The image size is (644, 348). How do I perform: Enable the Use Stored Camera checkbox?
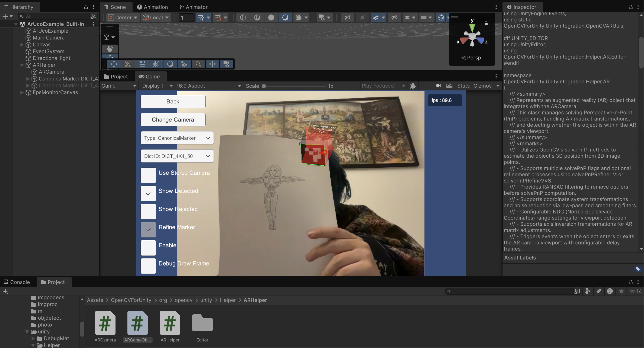click(148, 175)
